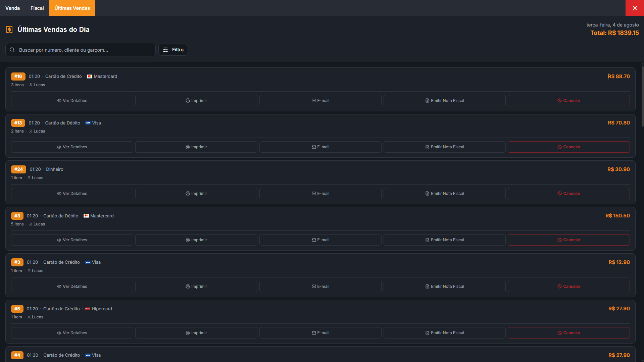This screenshot has height=362, width=644.
Task: Click the Visa logo in R$ 12.90 sale
Action: pyautogui.click(x=88, y=262)
